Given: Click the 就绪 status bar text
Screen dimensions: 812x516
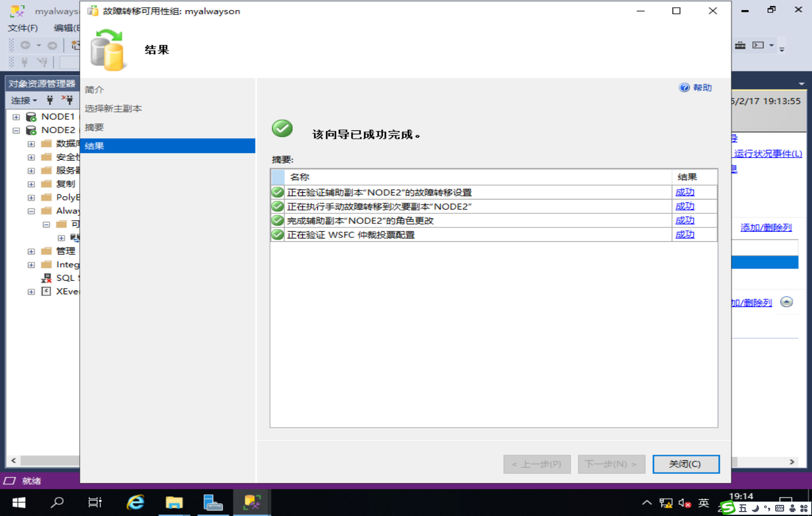Looking at the screenshot, I should pos(32,481).
